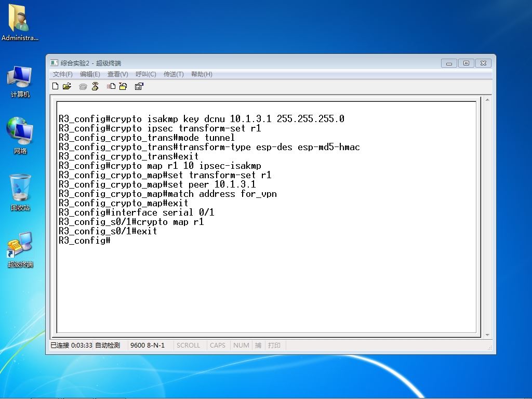
Task: Click the New connection toolbar icon
Action: (55, 86)
